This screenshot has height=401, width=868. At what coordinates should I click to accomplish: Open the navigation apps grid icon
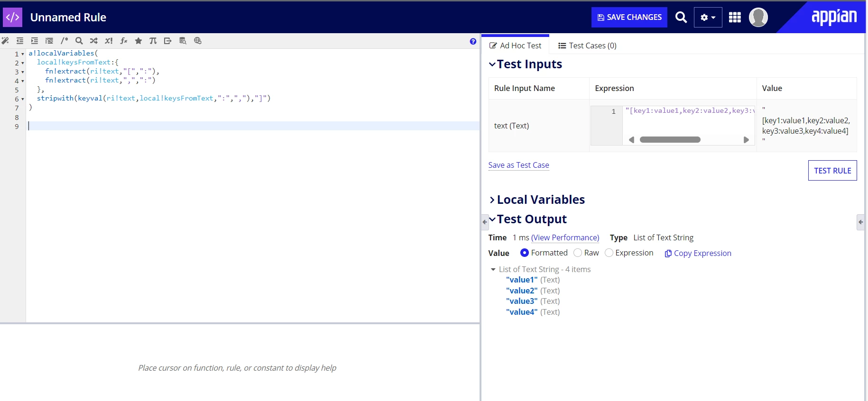(735, 18)
